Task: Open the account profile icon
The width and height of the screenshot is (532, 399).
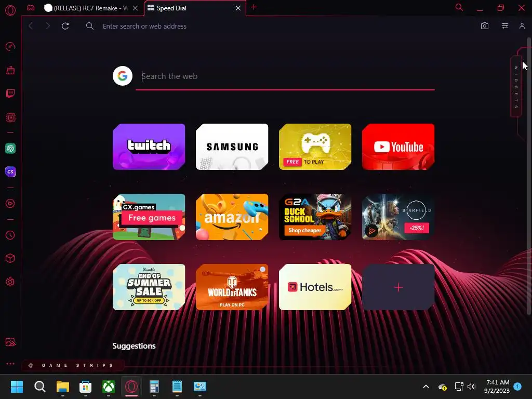Action: [x=522, y=26]
